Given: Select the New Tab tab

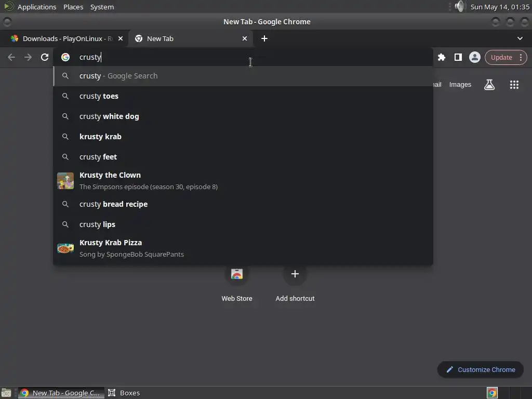Looking at the screenshot, I should coord(191,38).
